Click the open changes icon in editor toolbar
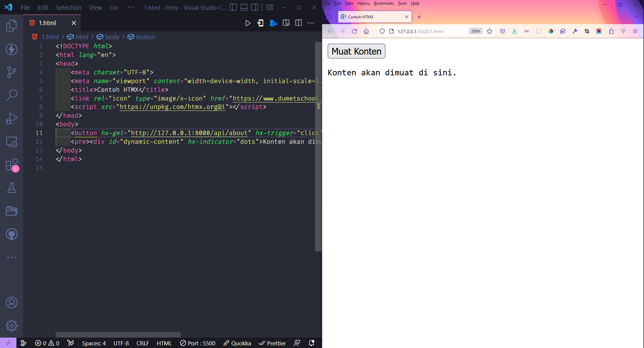644x348 pixels. coord(260,23)
